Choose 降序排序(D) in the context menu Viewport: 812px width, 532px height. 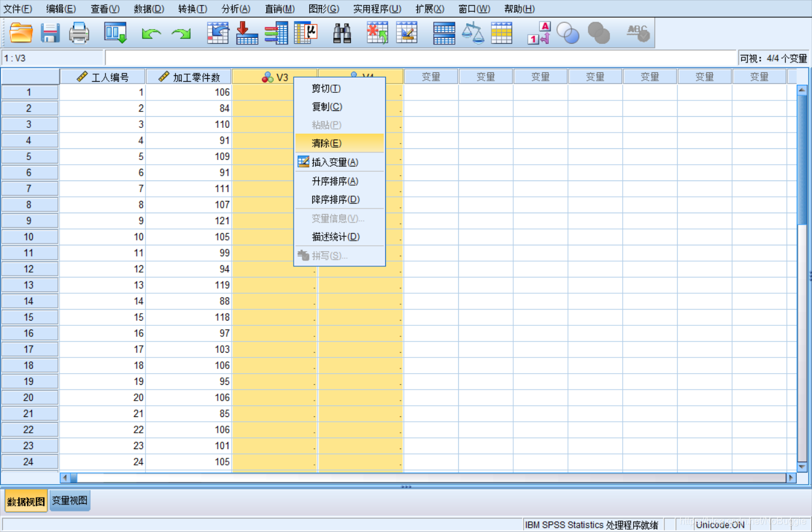339,200
